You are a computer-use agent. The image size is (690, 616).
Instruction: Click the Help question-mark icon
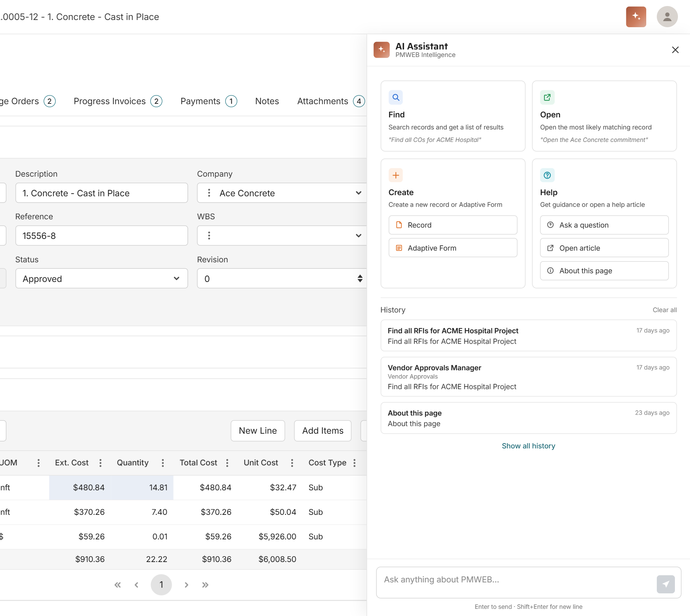pyautogui.click(x=547, y=175)
